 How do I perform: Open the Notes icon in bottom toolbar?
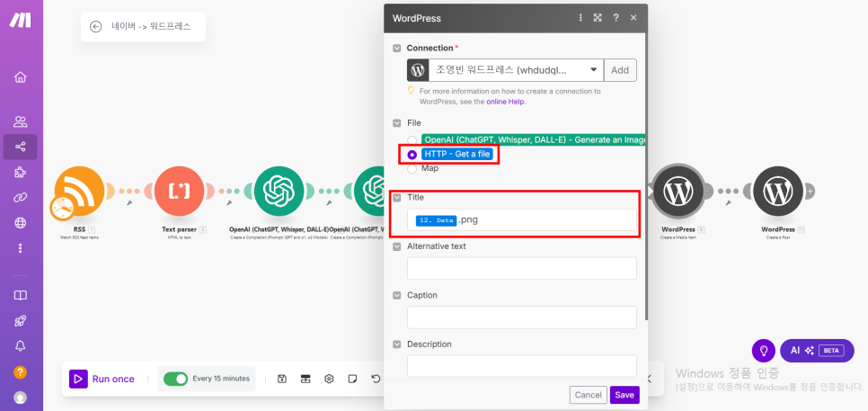pyautogui.click(x=352, y=379)
